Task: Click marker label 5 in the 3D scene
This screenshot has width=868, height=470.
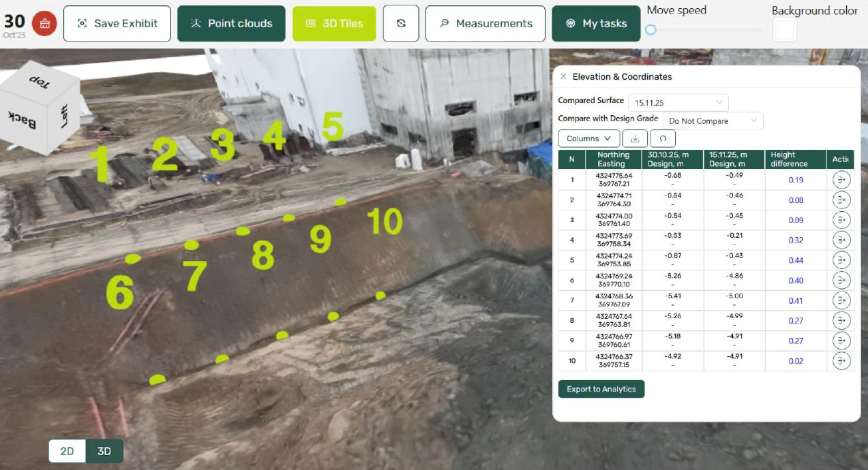Action: 333,125
